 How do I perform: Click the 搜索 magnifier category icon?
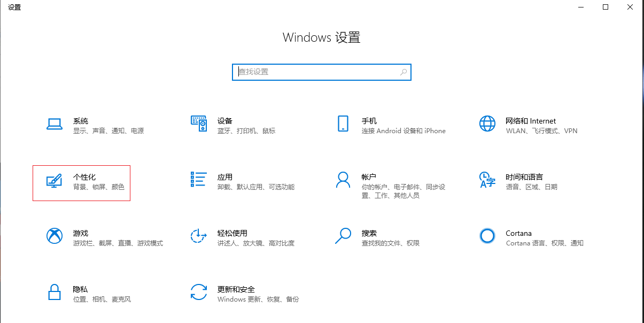[x=343, y=236]
